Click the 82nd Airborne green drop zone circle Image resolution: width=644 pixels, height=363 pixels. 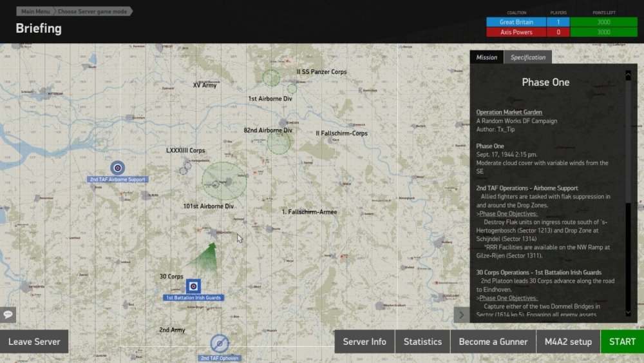point(279,142)
